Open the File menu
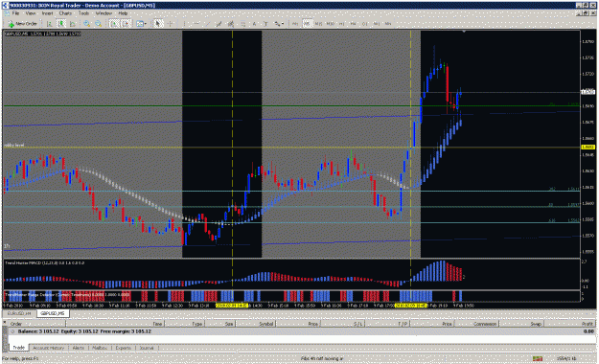 [x=15, y=13]
